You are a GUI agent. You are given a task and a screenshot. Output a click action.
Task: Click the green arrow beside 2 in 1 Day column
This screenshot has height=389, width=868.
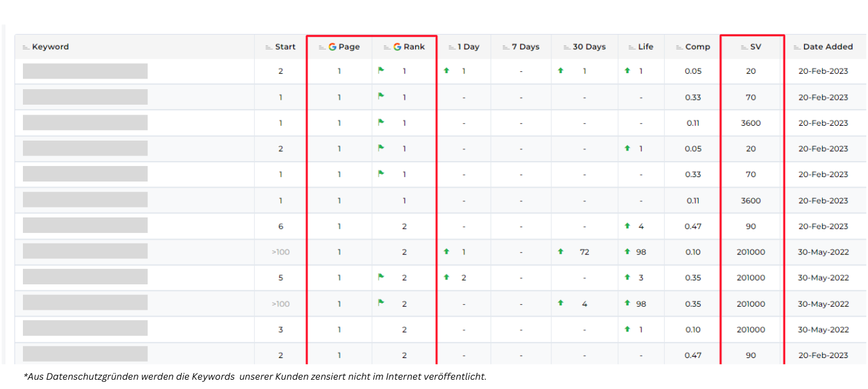pos(446,278)
